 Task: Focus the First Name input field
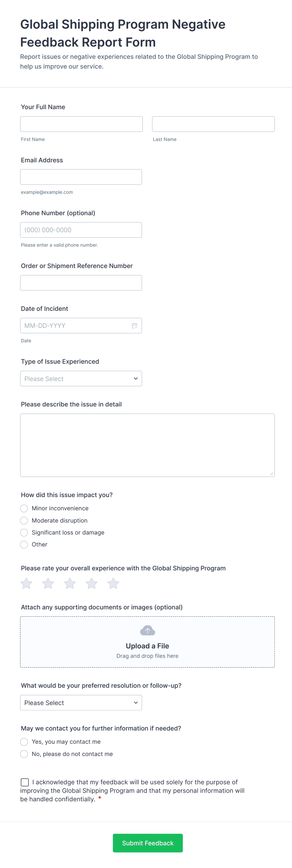(81, 124)
